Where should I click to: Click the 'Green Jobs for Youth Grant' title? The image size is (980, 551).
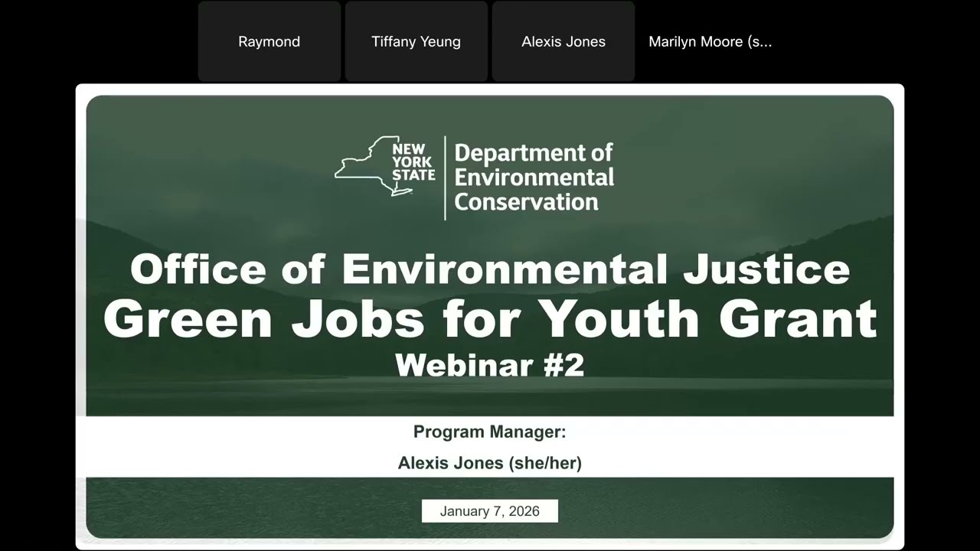point(490,318)
